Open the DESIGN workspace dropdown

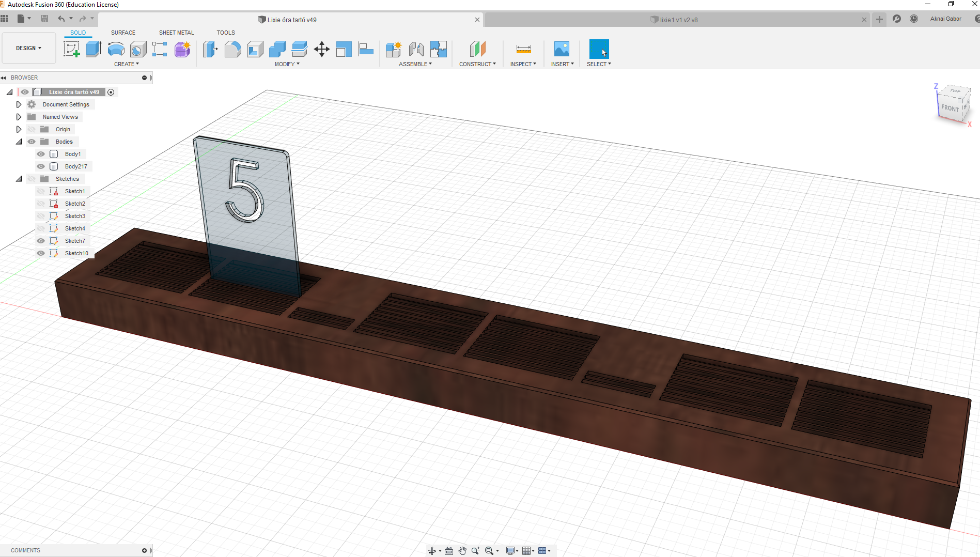point(28,48)
